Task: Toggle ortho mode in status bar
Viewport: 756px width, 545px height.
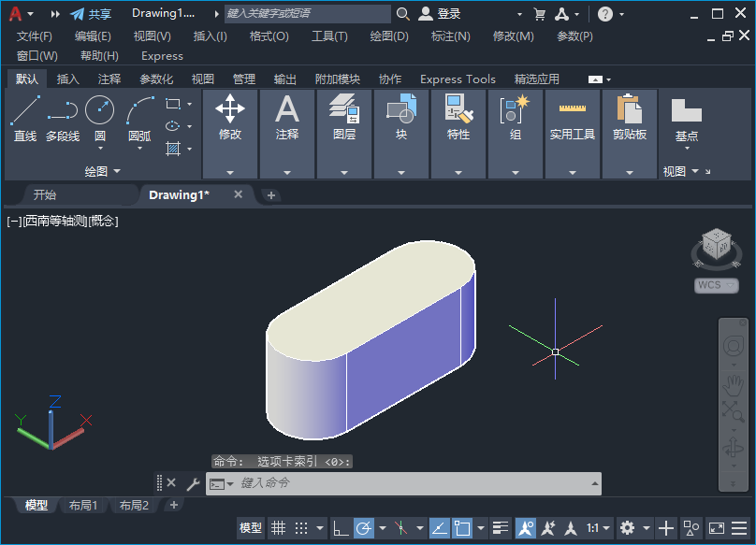Action: point(342,528)
